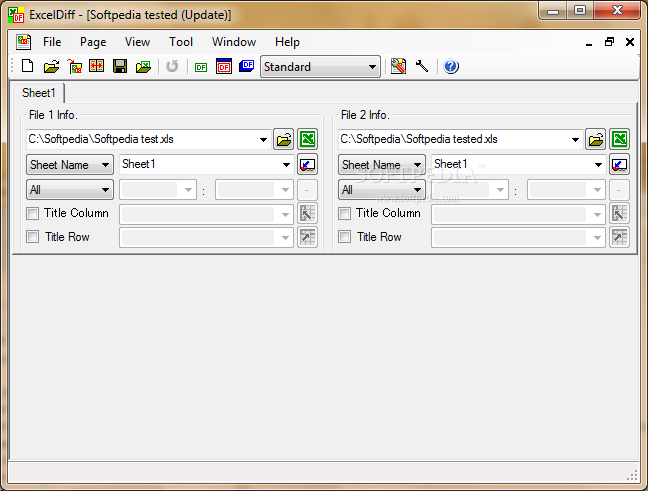Expand File 2 Sheet1 selection dropdown
The image size is (648, 491).
coord(598,165)
